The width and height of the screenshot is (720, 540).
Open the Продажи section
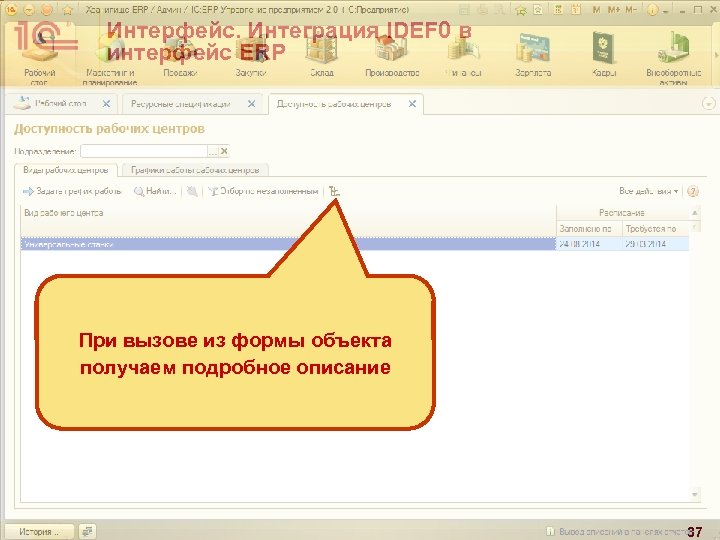click(x=180, y=55)
